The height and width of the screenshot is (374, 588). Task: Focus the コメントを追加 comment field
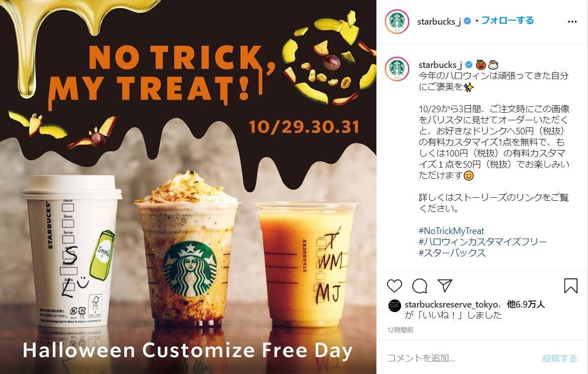pos(461,358)
